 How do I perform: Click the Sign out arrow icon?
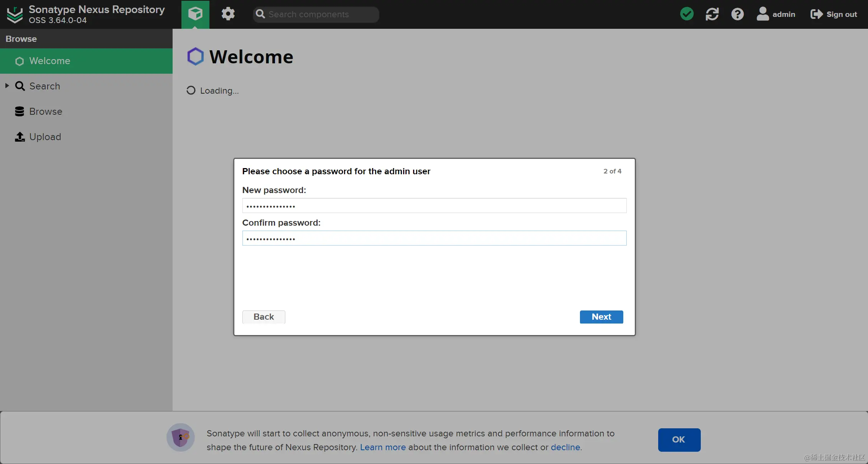coord(816,14)
